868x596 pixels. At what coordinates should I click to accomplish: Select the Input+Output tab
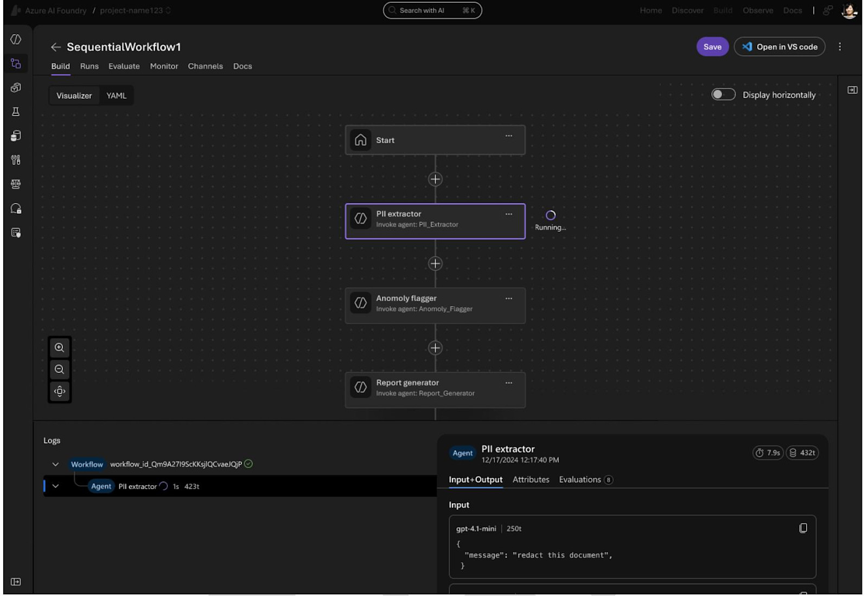coord(476,480)
